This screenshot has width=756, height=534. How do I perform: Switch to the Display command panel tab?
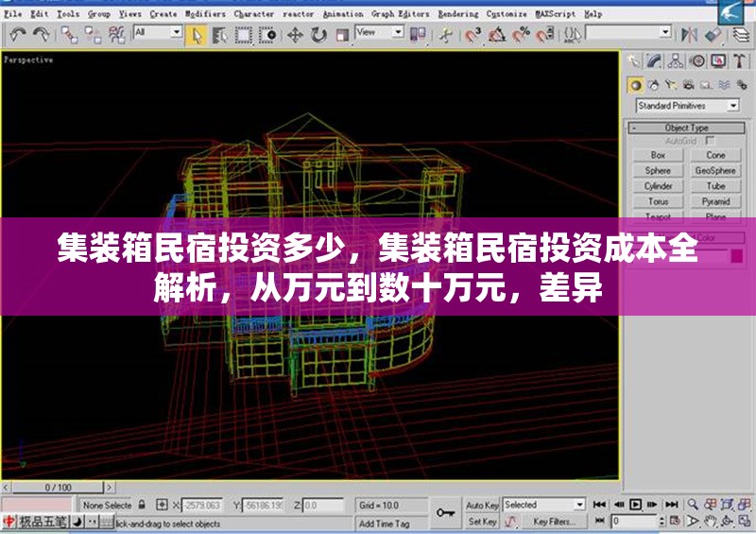pos(718,60)
